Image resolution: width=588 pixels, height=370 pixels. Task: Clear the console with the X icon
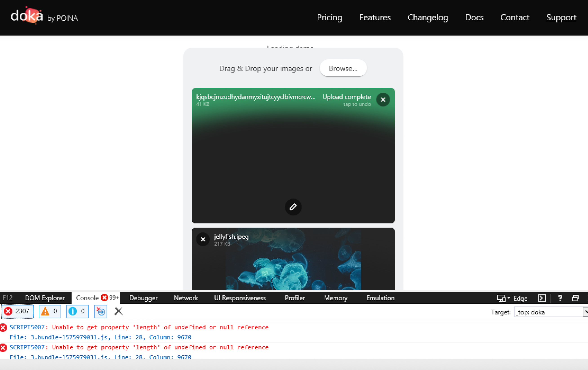pyautogui.click(x=118, y=311)
